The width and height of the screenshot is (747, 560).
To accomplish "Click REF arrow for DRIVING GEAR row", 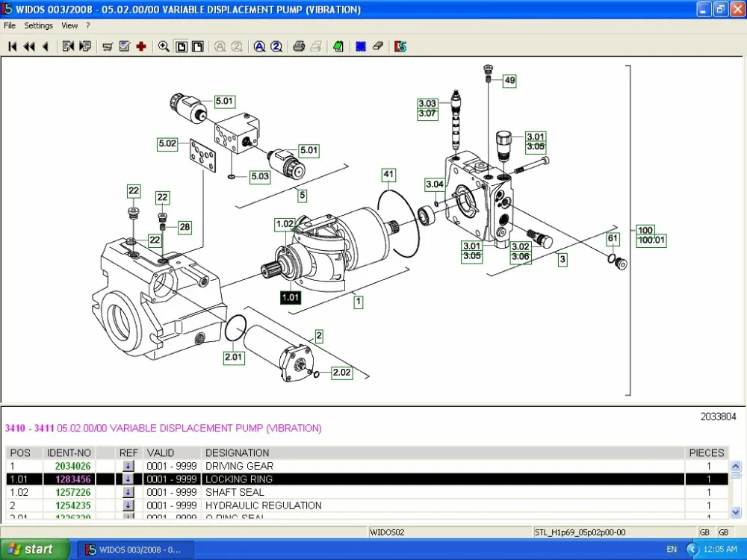I will coord(128,466).
